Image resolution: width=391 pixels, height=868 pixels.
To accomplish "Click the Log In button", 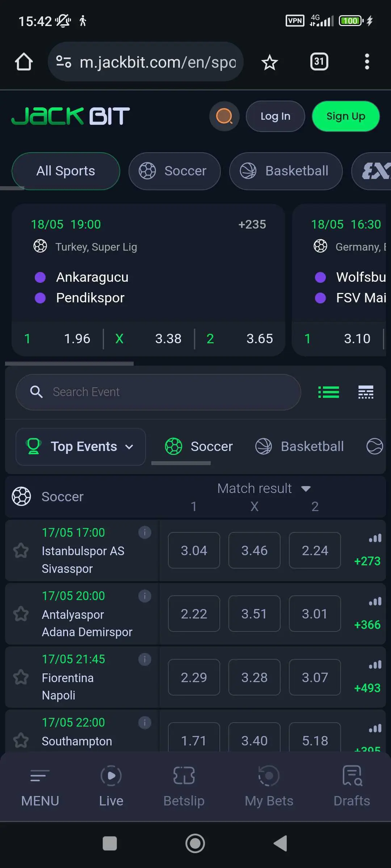I will pos(275,116).
